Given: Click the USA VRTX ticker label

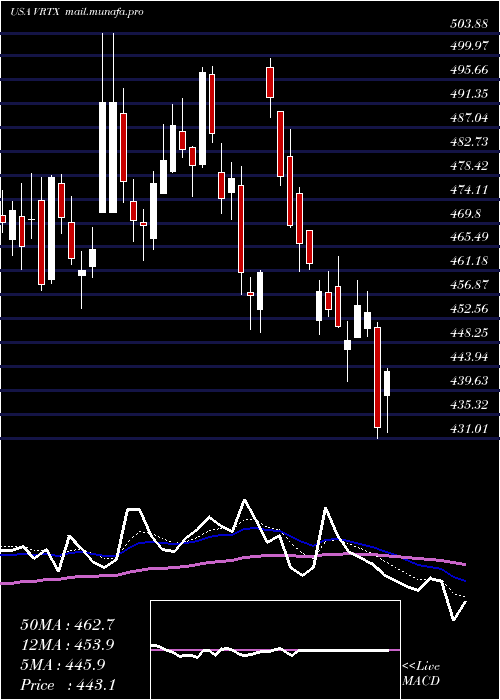Looking at the screenshot, I should [x=35, y=12].
